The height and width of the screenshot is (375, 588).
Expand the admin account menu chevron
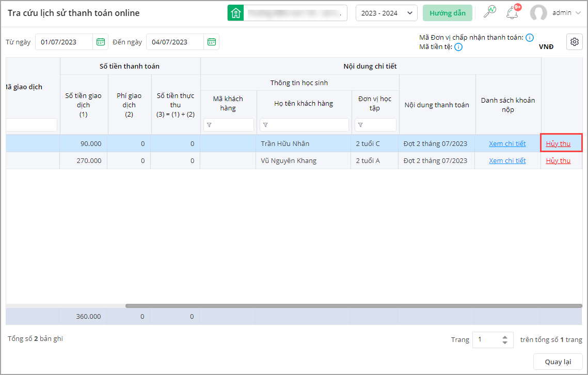(x=578, y=13)
